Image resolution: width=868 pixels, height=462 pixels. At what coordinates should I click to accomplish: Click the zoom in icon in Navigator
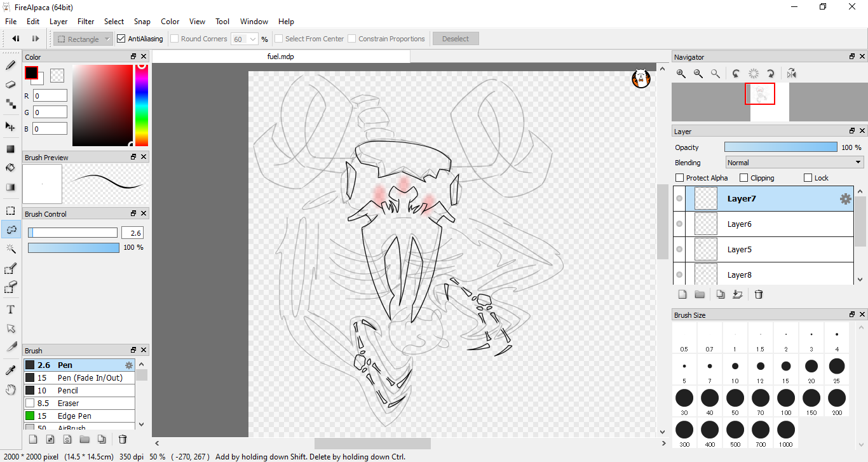(x=681, y=74)
